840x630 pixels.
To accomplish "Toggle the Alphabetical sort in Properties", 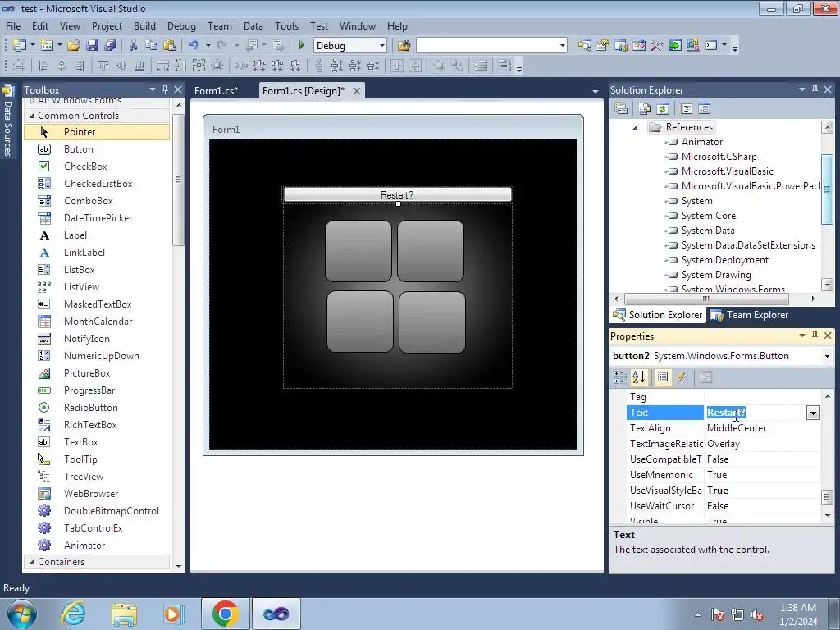I will click(x=638, y=377).
